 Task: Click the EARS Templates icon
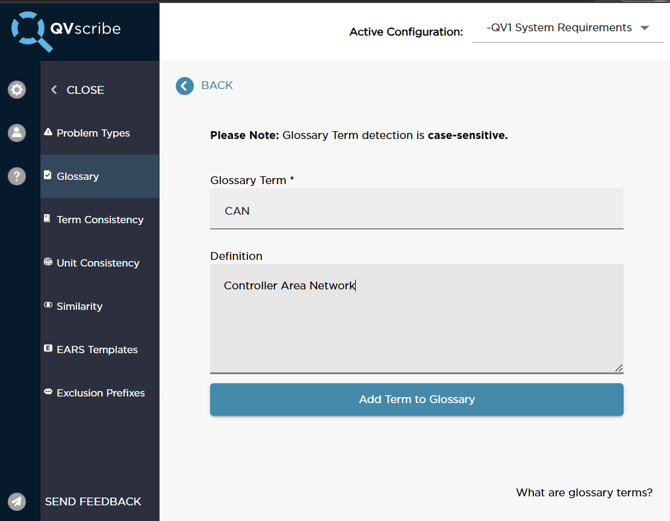pos(48,349)
